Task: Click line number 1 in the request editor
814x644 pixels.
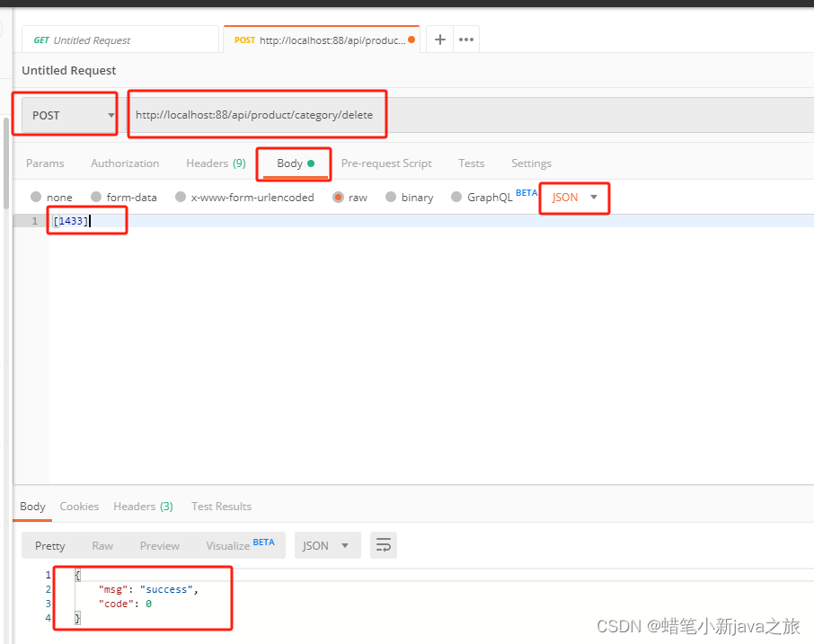Action: [34, 221]
